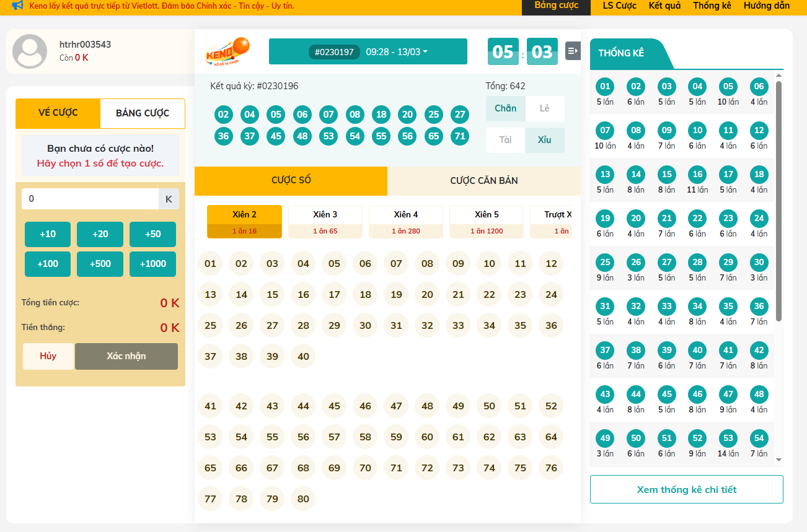Select number ball 07 in the betting grid
This screenshot has width=807, height=532.
[396, 264]
